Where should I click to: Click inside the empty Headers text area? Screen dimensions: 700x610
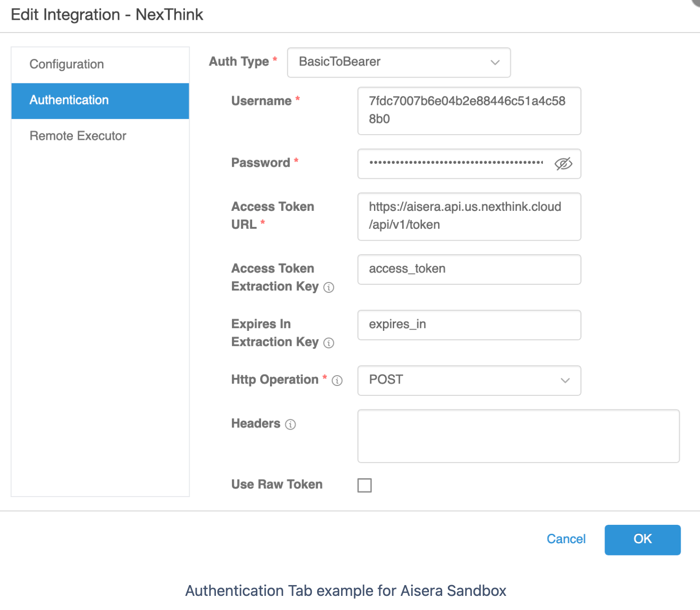[518, 436]
